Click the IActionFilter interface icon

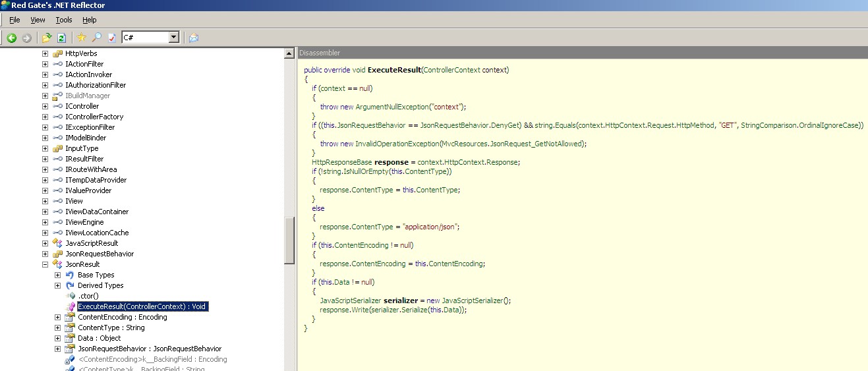[57, 64]
